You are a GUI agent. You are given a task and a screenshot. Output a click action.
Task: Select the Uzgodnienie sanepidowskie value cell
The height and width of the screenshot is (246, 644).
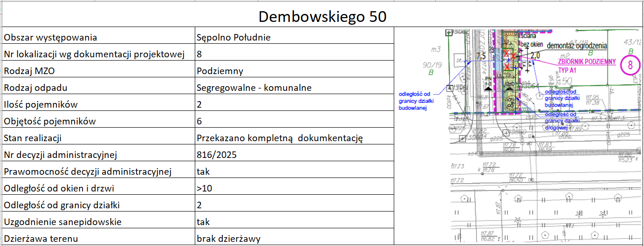coord(203,222)
